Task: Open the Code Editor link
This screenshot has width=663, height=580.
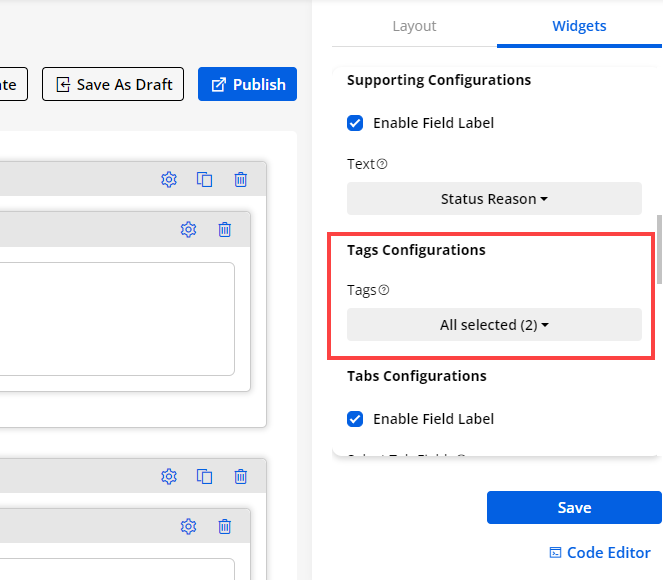Action: click(x=600, y=552)
